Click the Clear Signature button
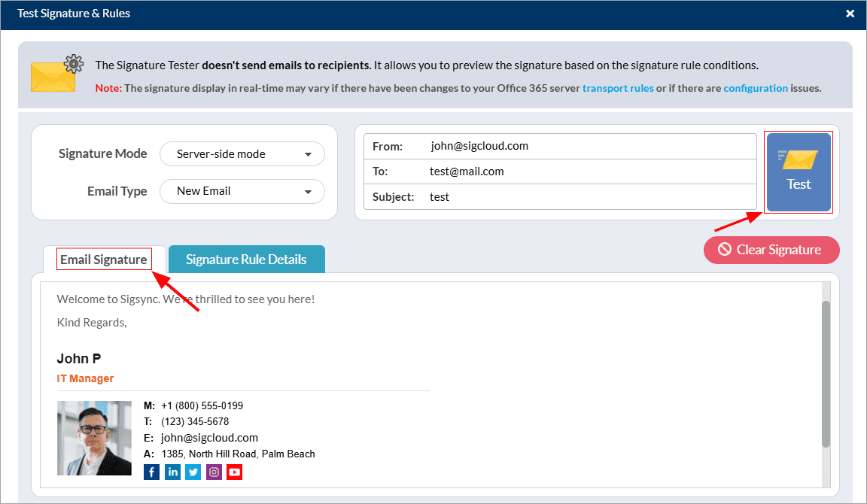 click(771, 250)
